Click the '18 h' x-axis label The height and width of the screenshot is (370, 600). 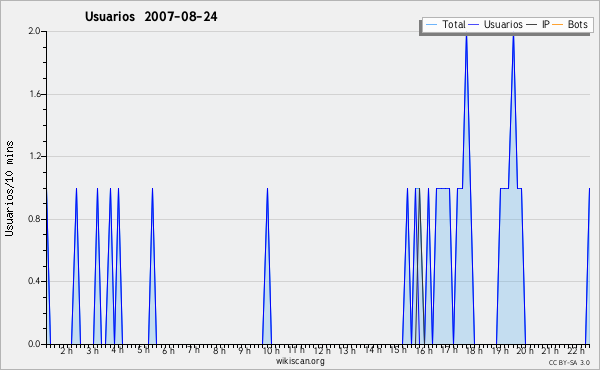point(474,350)
